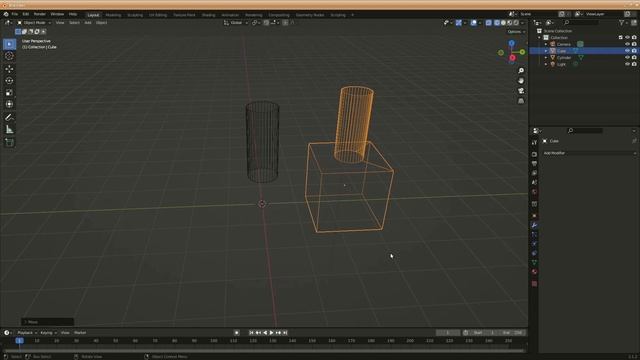The height and width of the screenshot is (360, 640).
Task: Open the Object Data properties green triangle tab
Action: tap(534, 262)
